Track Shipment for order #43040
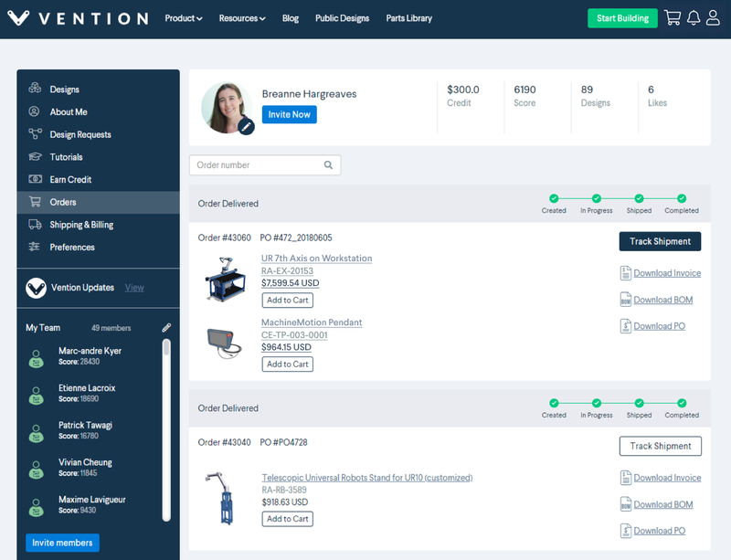 tap(660, 446)
